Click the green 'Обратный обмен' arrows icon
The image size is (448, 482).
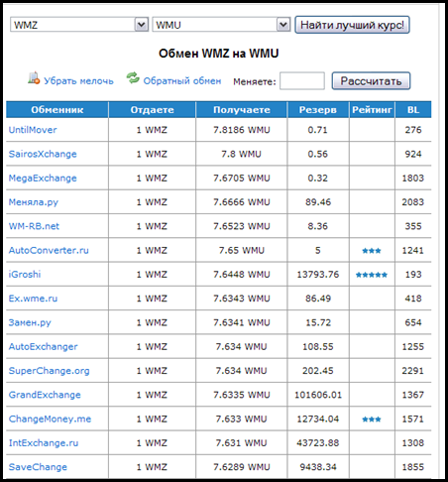[133, 78]
